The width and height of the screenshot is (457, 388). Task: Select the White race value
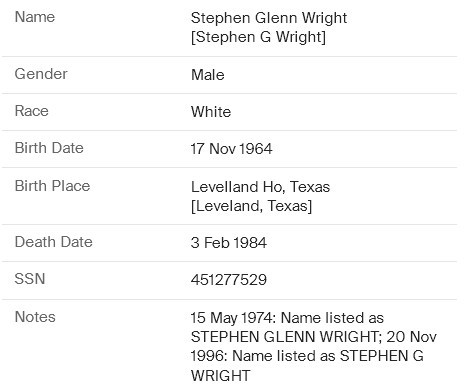211,112
